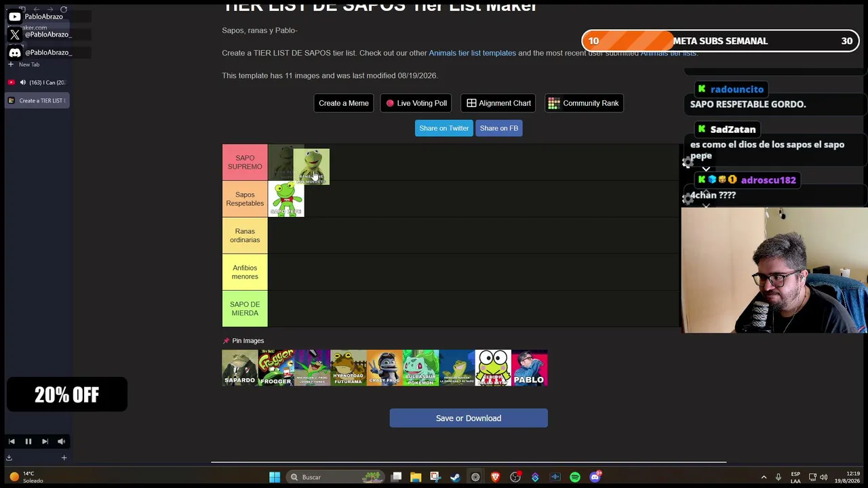The image size is (868, 488).
Task: Reload the page with the refresh icon
Action: pos(64,9)
